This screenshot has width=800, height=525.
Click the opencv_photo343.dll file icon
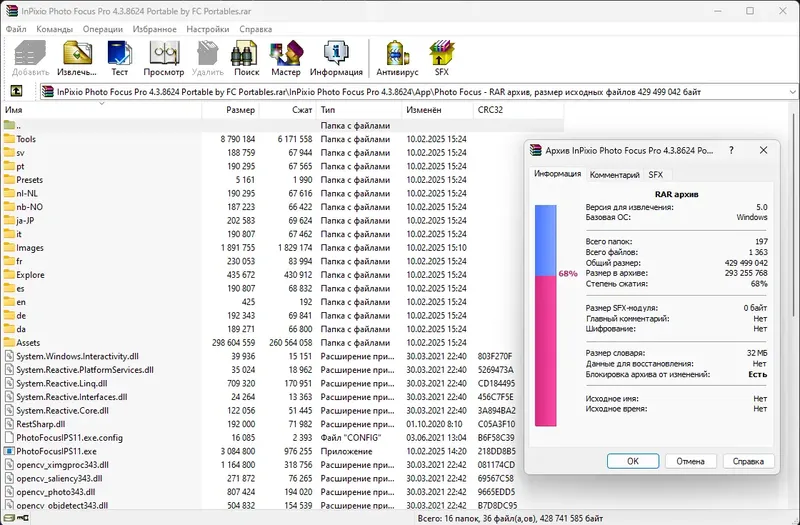[x=9, y=492]
